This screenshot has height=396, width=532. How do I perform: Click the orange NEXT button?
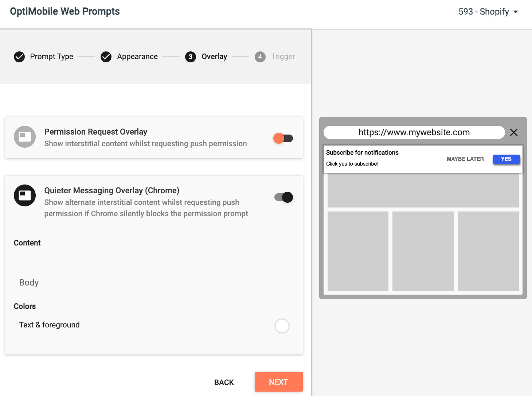pos(279,382)
